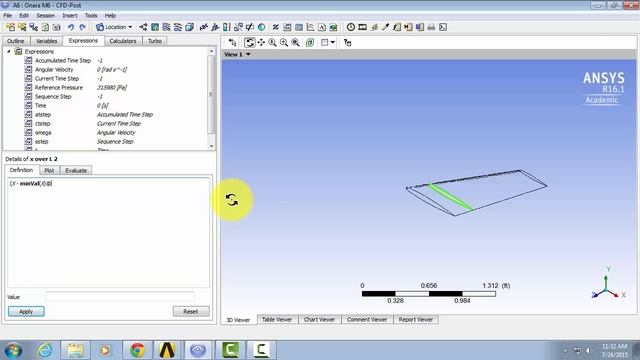Open the Command Editor icon

tap(443, 27)
